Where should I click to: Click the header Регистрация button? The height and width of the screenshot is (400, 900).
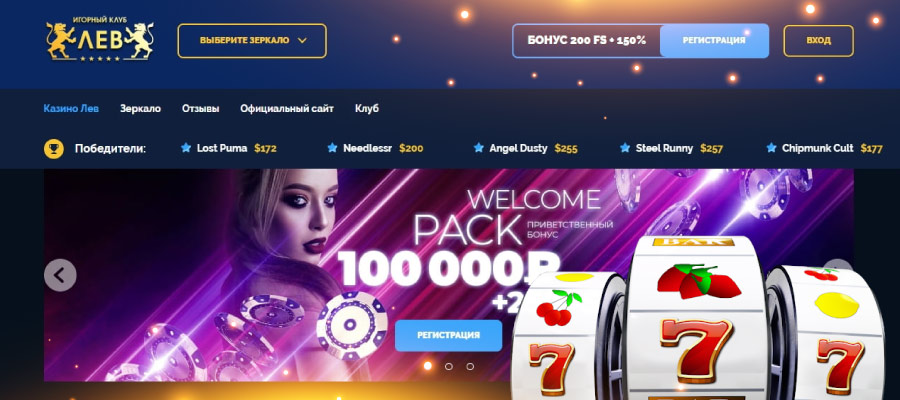point(714,41)
